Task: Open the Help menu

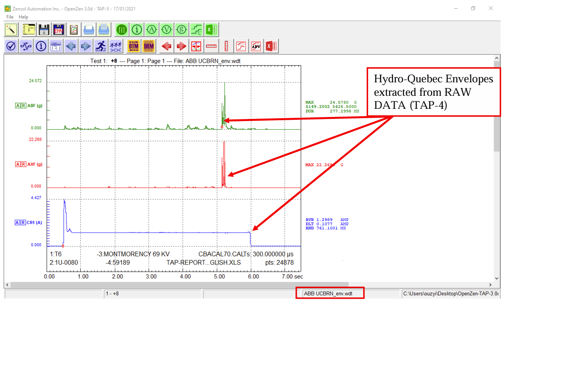Action: click(x=23, y=17)
